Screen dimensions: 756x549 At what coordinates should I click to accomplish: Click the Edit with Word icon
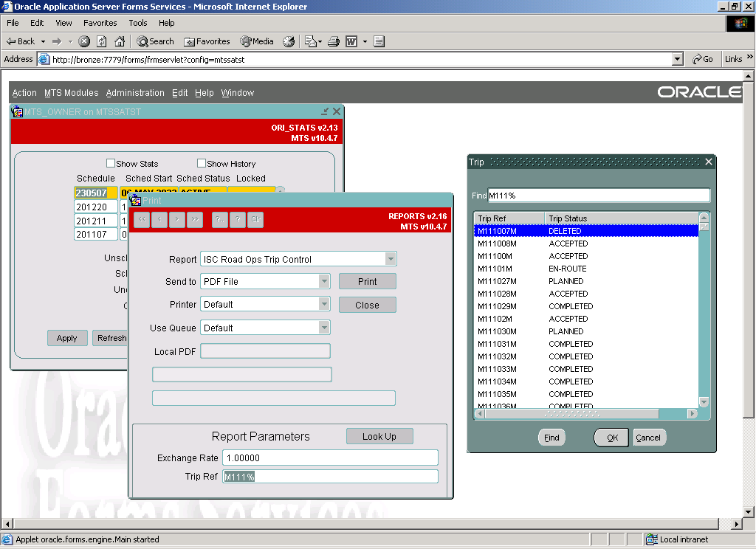tap(351, 41)
